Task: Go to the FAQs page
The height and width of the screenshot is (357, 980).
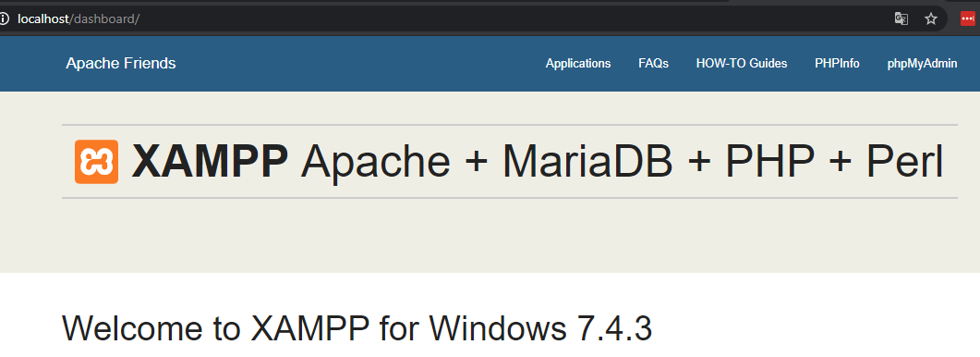Action: click(653, 63)
